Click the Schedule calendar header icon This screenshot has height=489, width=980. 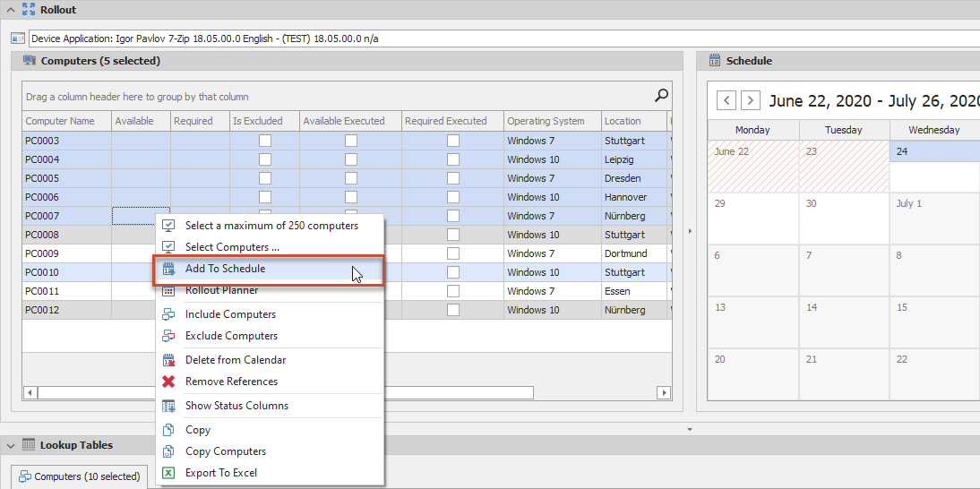[715, 61]
